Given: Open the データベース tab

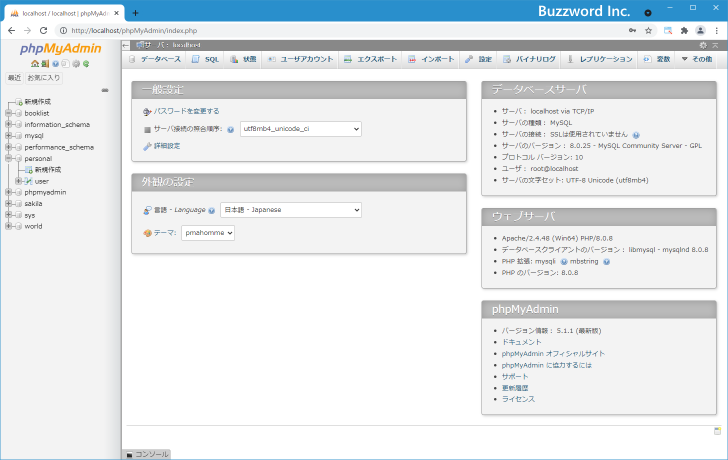Looking at the screenshot, I should click(155, 59).
